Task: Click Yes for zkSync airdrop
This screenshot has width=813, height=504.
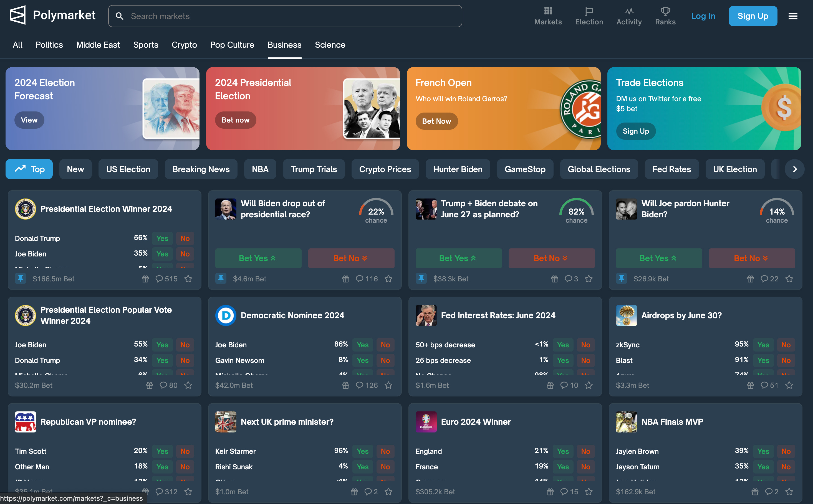Action: (x=763, y=345)
